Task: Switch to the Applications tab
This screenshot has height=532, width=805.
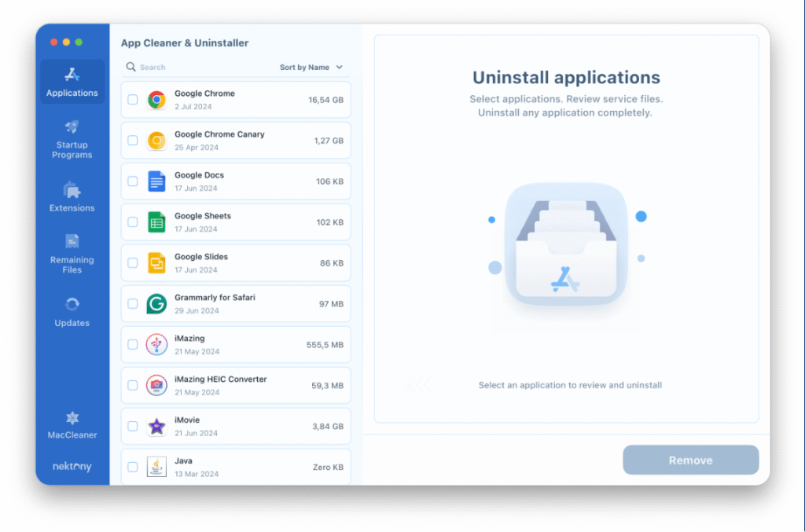Action: point(72,82)
